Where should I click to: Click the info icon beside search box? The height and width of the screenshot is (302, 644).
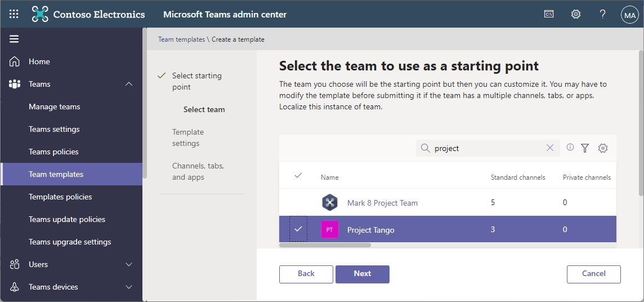(x=570, y=148)
